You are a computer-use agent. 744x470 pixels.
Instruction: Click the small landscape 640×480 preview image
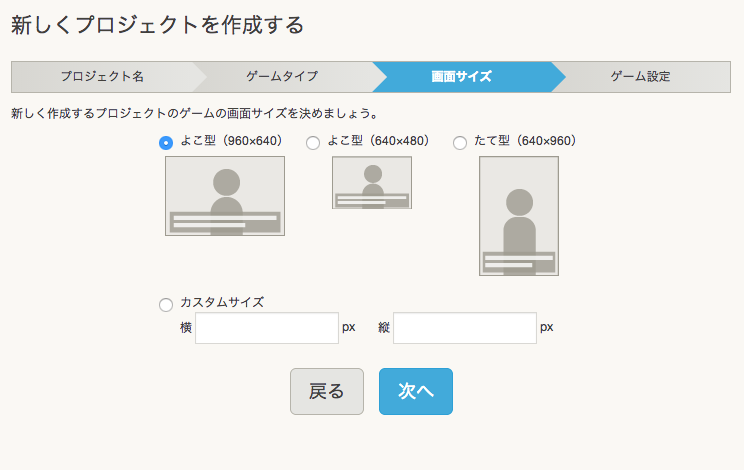pyautogui.click(x=372, y=183)
